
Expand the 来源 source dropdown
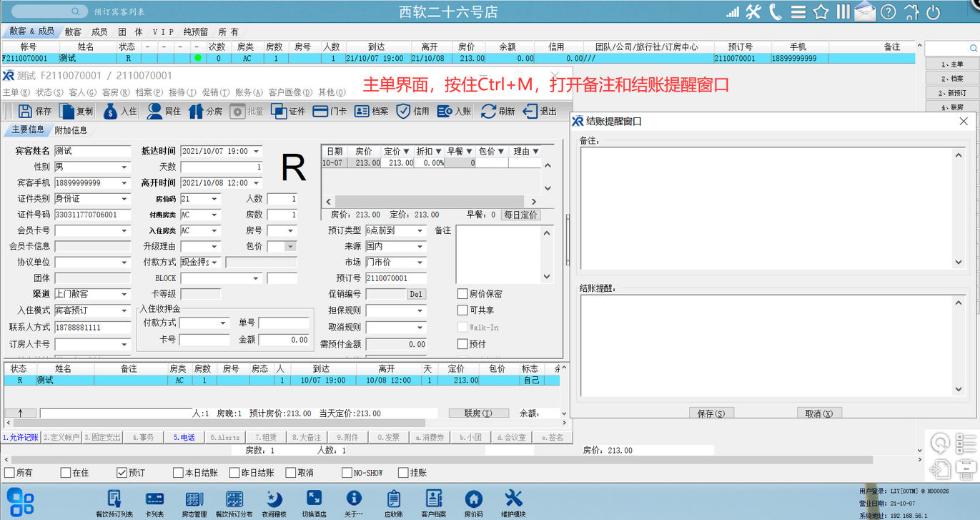(420, 246)
